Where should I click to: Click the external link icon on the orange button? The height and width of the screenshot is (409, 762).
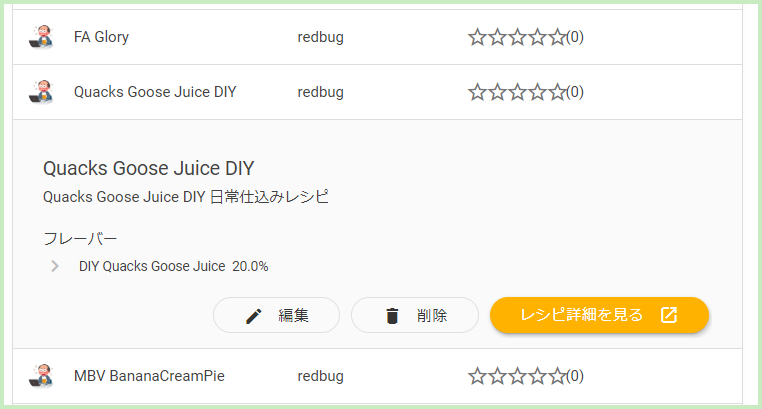pyautogui.click(x=669, y=315)
